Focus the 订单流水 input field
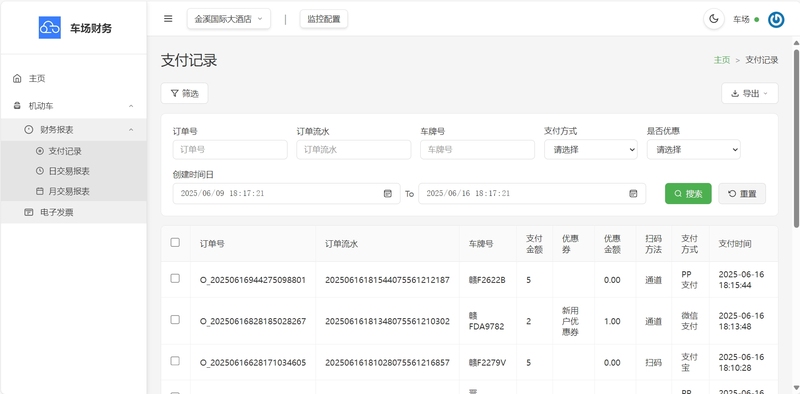Viewport: 800px width, 394px height. point(354,150)
